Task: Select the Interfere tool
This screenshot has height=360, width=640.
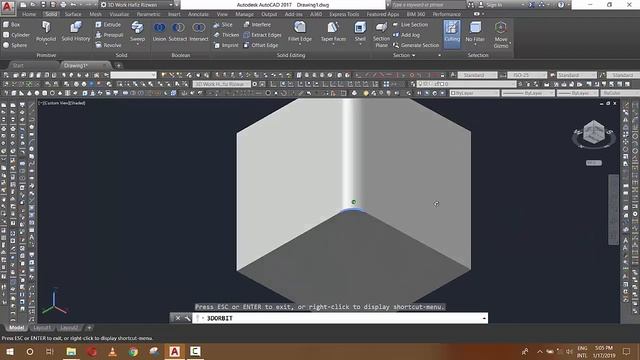Action: point(257,24)
